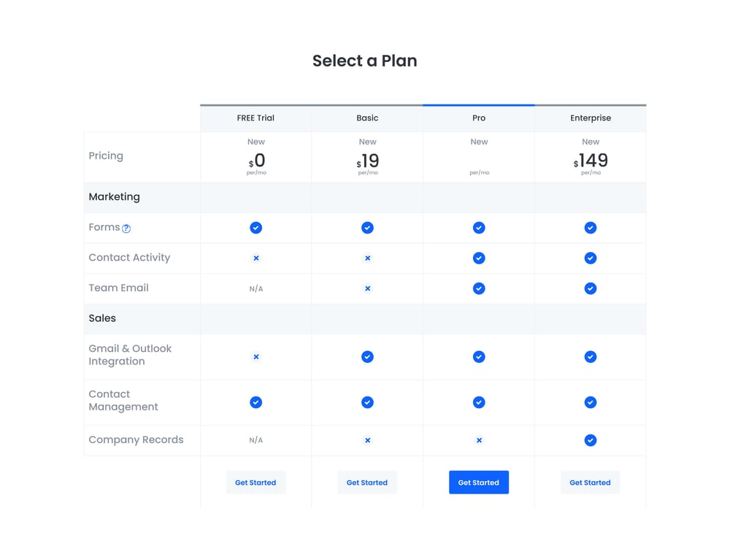
Task: Click Get Started for the FREE Trial
Action: [x=255, y=482]
